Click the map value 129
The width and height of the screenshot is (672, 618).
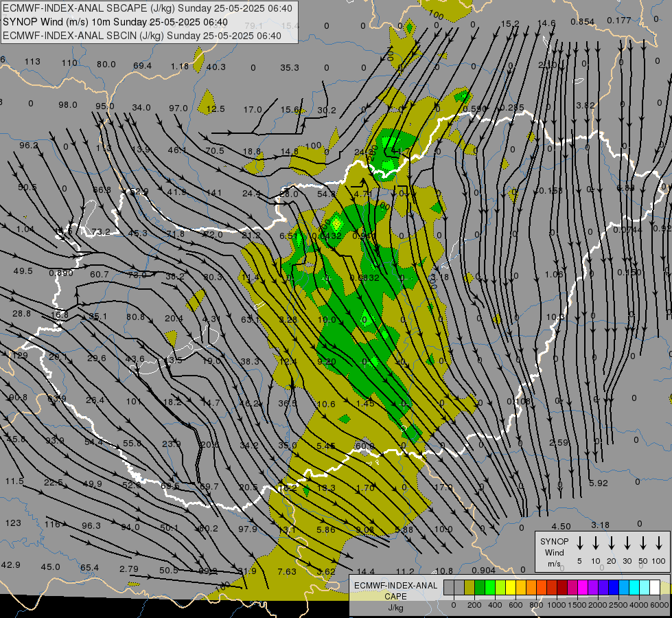(20, 355)
